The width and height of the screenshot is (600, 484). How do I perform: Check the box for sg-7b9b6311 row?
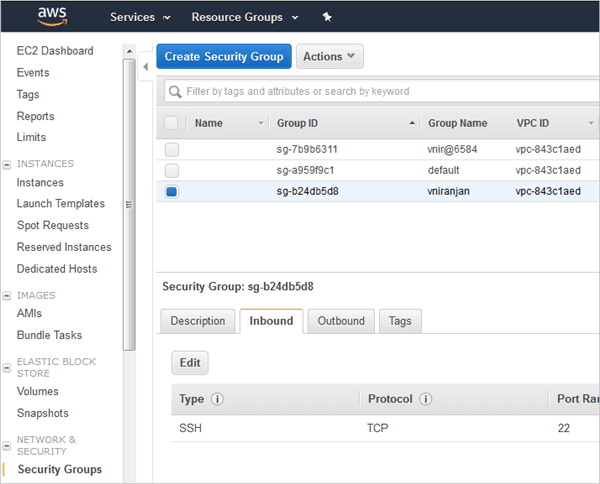click(172, 149)
